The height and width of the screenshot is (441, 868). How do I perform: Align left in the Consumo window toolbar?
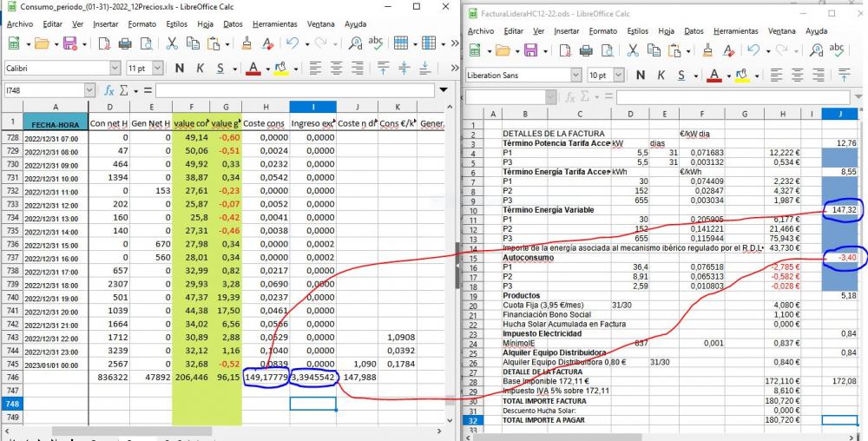pyautogui.click(x=315, y=68)
